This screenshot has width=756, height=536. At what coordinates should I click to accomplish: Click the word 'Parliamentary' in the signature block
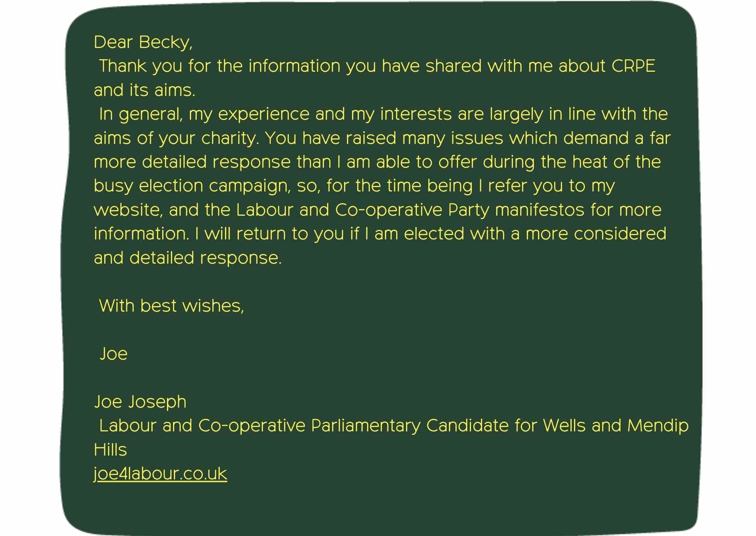[365, 426]
